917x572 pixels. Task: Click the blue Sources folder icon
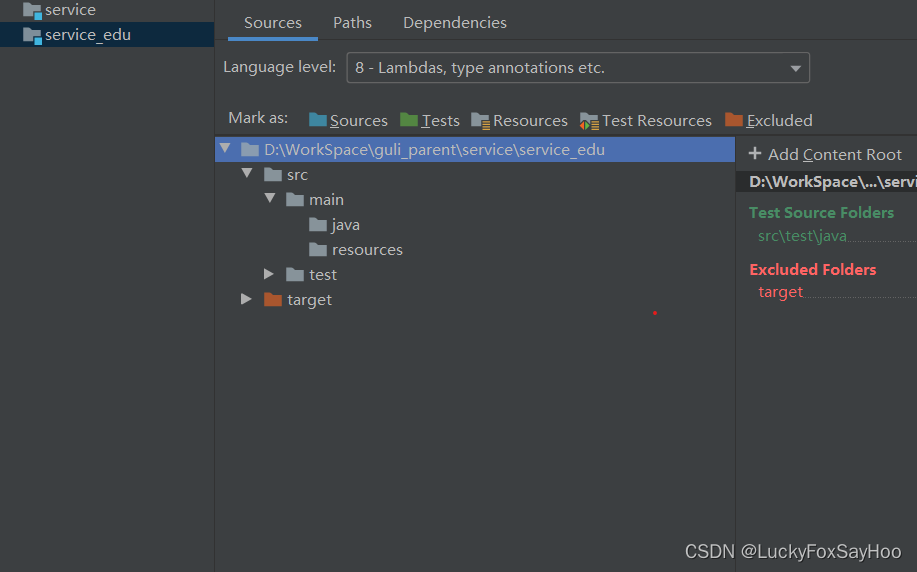(318, 120)
